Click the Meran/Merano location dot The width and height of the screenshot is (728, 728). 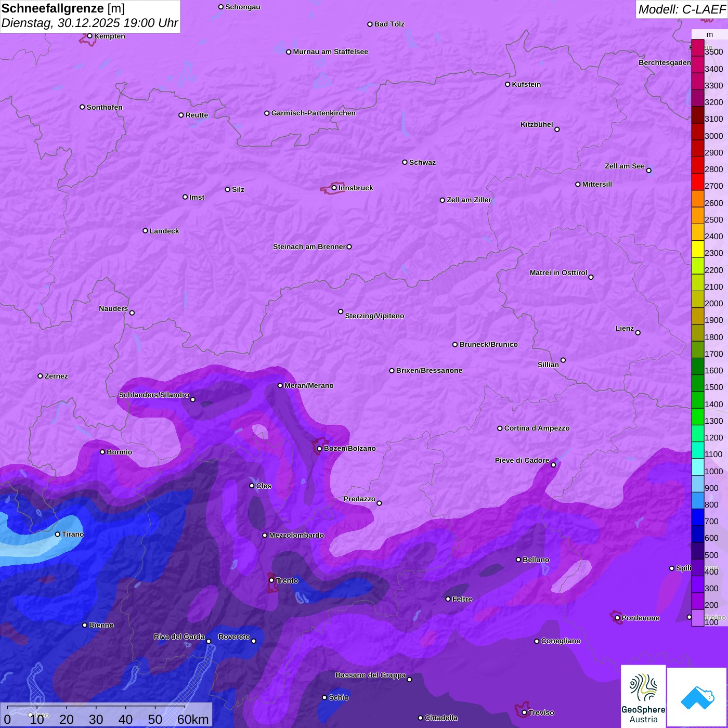point(280,385)
